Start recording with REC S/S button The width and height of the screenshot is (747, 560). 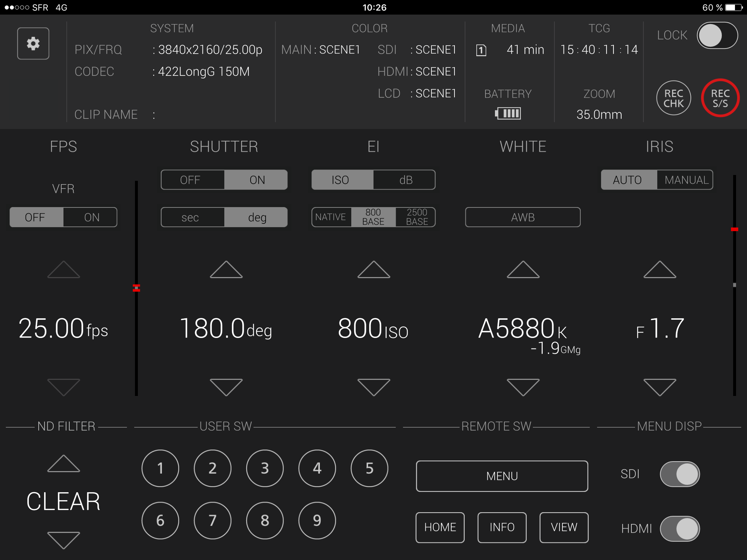coord(720,98)
